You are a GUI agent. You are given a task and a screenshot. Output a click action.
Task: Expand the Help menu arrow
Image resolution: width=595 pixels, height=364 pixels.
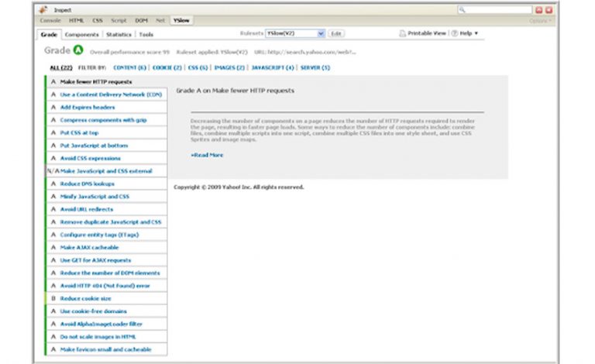click(476, 34)
